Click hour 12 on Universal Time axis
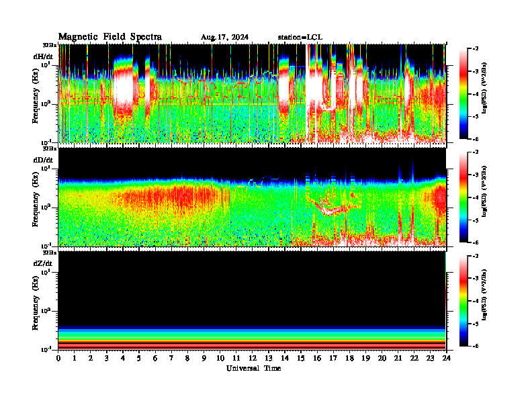This screenshot has height=411, width=532. point(253,359)
